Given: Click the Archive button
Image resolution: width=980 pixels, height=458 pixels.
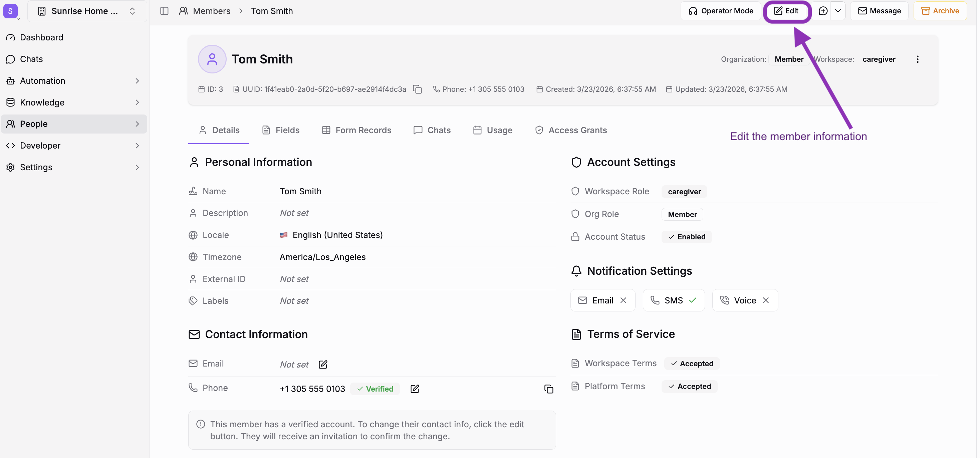Looking at the screenshot, I should pos(940,11).
